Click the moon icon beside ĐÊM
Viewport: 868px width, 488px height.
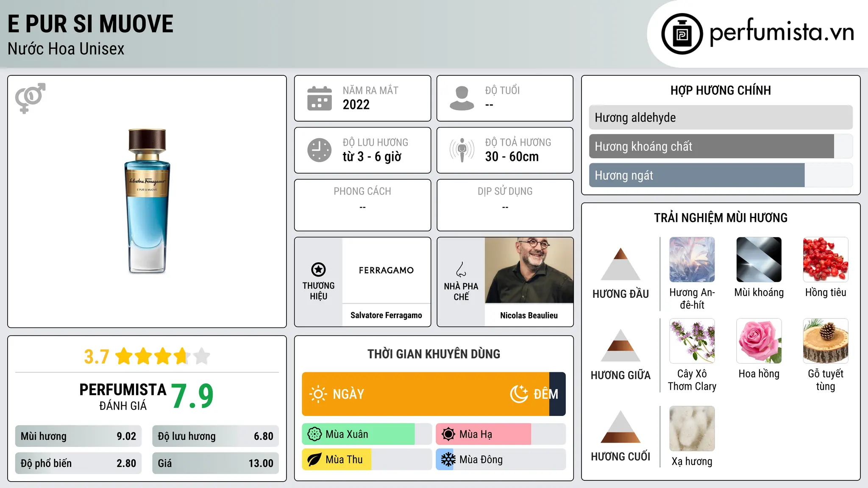pos(519,394)
